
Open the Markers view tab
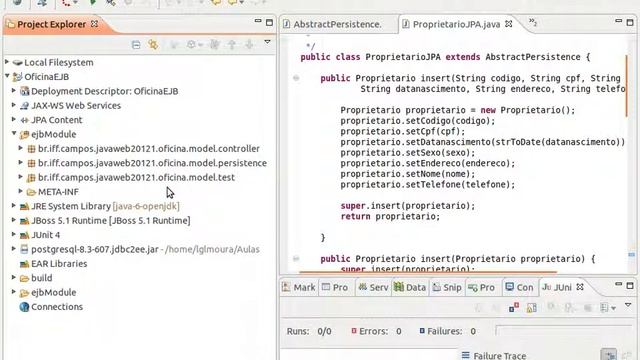pyautogui.click(x=299, y=287)
